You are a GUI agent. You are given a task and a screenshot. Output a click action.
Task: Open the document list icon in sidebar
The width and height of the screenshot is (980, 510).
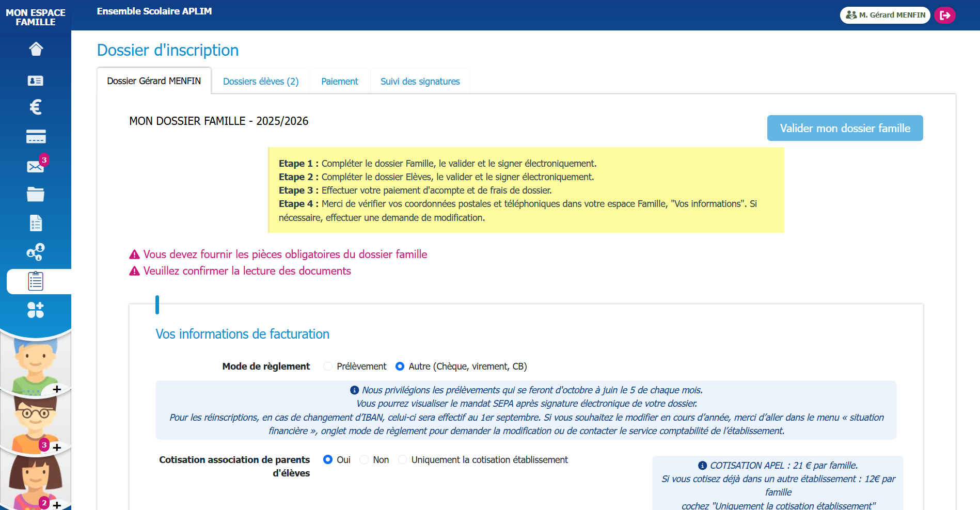(x=36, y=223)
